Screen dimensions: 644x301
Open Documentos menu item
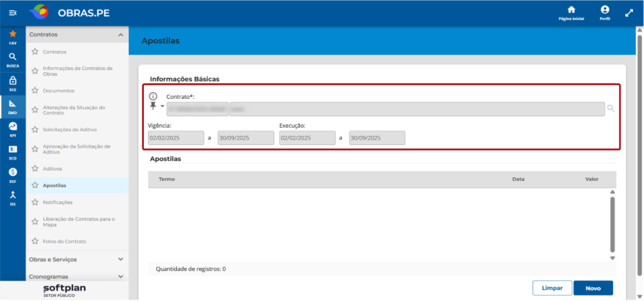[x=58, y=90]
